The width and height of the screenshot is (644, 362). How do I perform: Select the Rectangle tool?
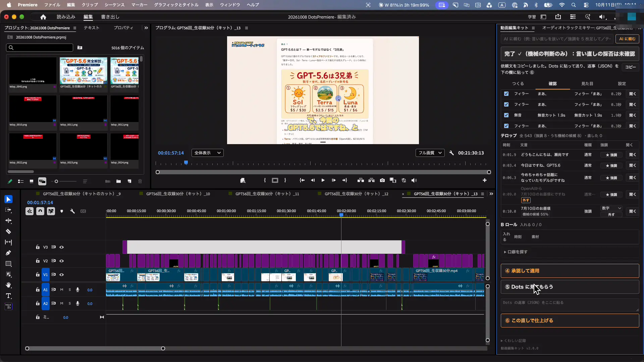click(x=8, y=264)
